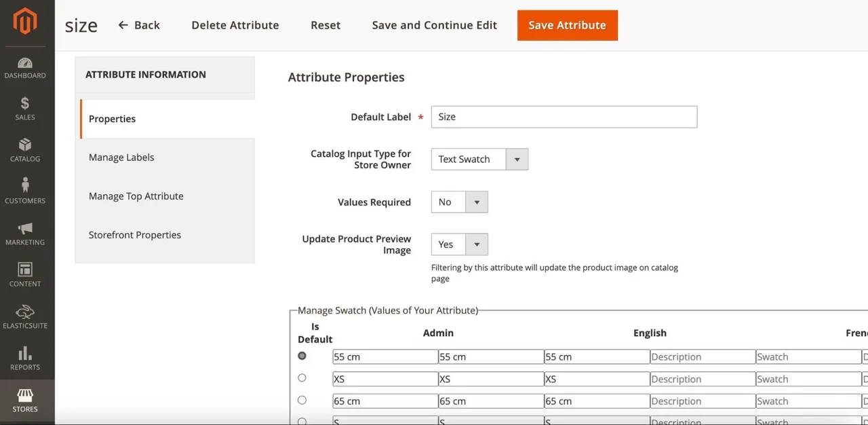The image size is (868, 425).
Task: Open the Sales dollar icon
Action: pos(25,103)
